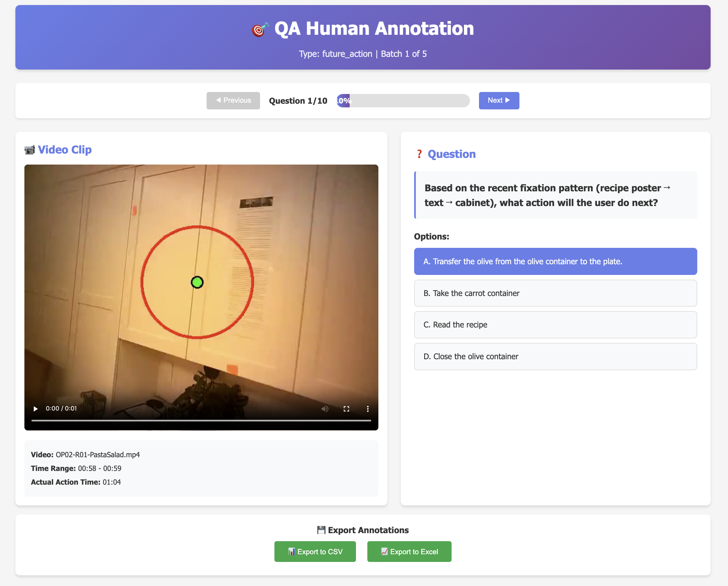This screenshot has height=586, width=728.
Task: Click the green gaze point marker
Action: point(197,282)
